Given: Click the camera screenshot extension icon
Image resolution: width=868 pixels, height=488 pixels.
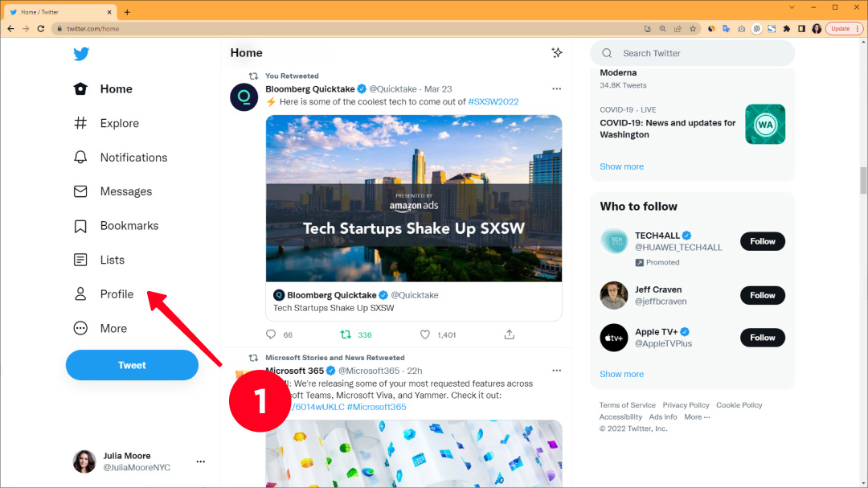Looking at the screenshot, I should [741, 29].
